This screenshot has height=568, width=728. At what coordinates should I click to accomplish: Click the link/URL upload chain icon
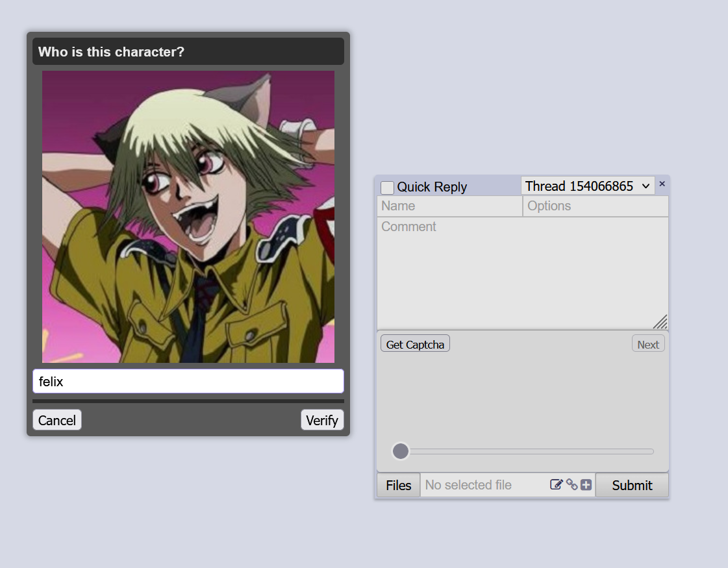(x=572, y=485)
